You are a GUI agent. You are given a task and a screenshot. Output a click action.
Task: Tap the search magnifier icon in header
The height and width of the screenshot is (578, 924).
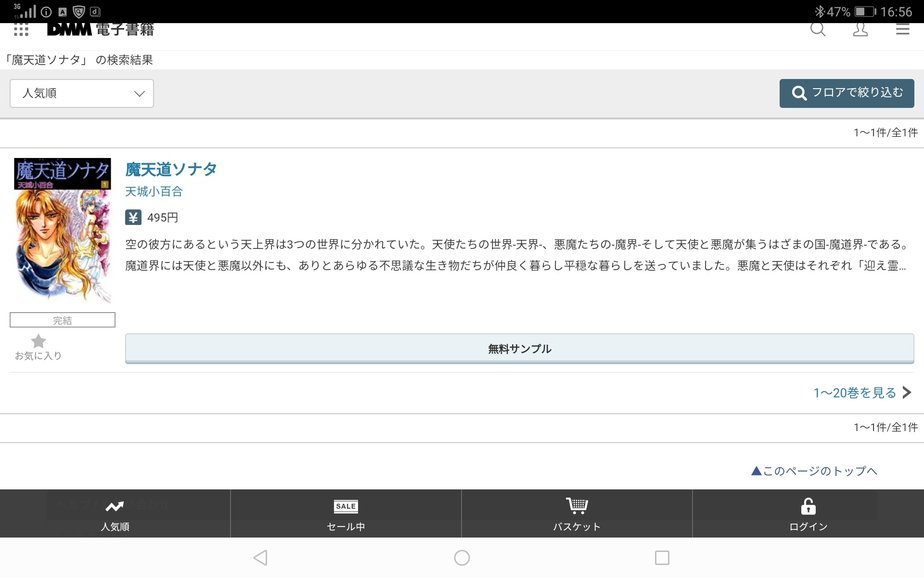pos(818,30)
